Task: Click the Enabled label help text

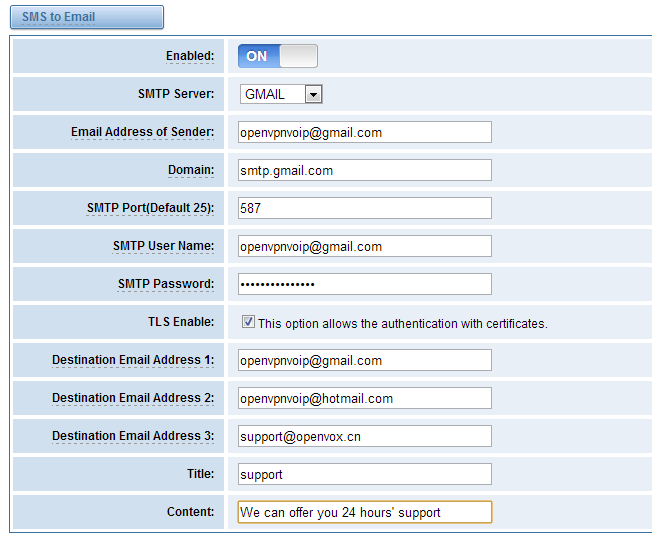Action: tap(190, 56)
